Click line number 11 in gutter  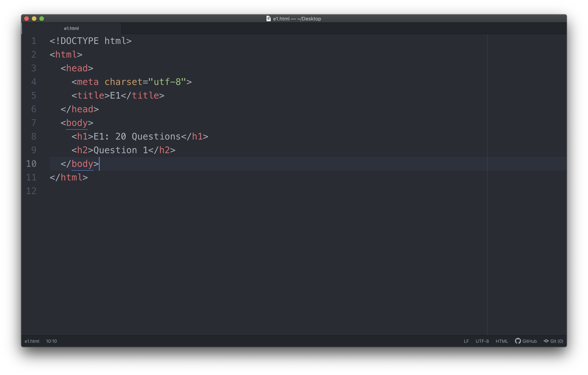(31, 177)
